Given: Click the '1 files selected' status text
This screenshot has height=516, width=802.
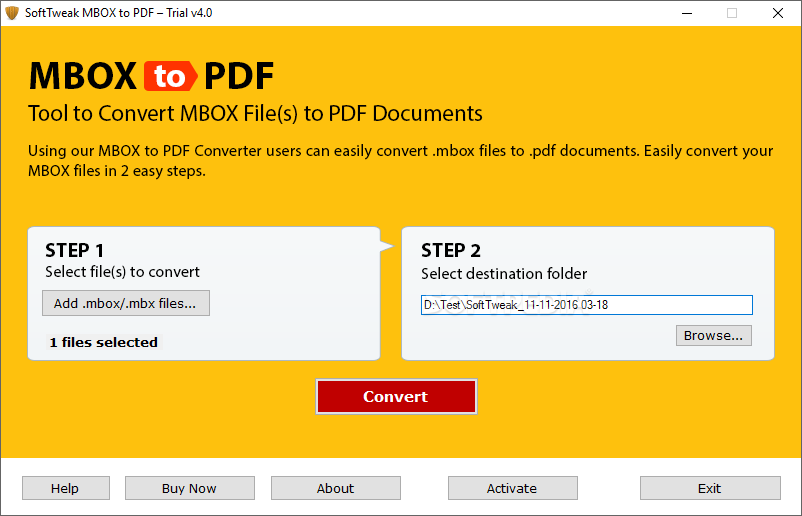Looking at the screenshot, I should pyautogui.click(x=104, y=342).
